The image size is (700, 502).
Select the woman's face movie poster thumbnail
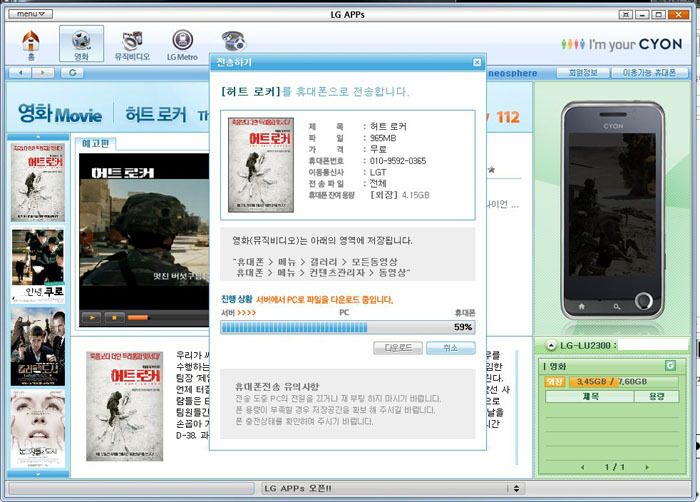[38, 429]
